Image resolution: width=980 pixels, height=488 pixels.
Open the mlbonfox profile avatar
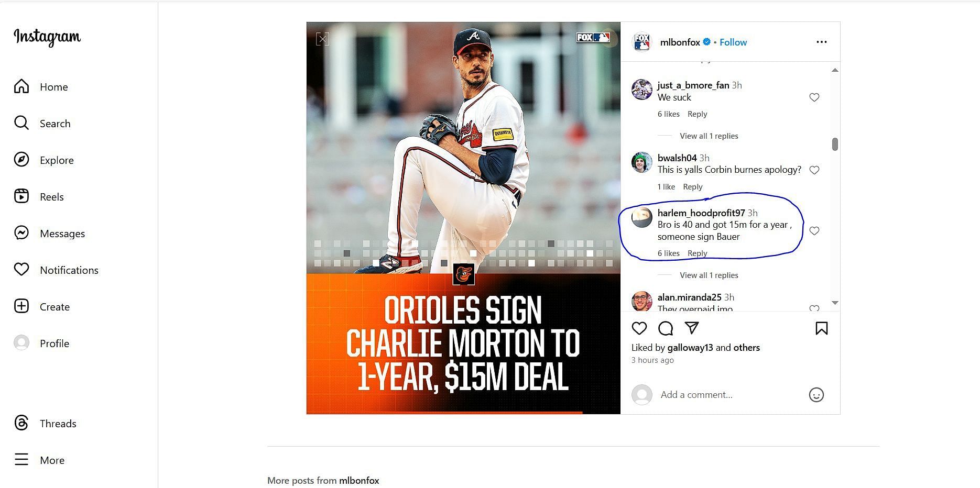(x=641, y=42)
